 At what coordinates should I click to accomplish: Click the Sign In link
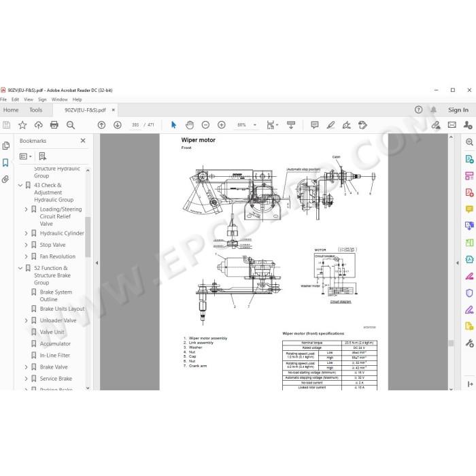click(458, 110)
